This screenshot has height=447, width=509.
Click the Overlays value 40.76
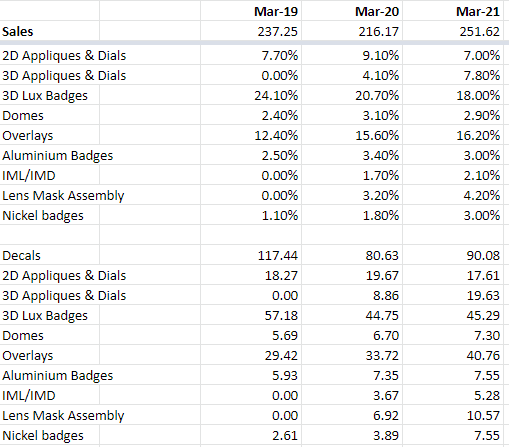[453, 355]
